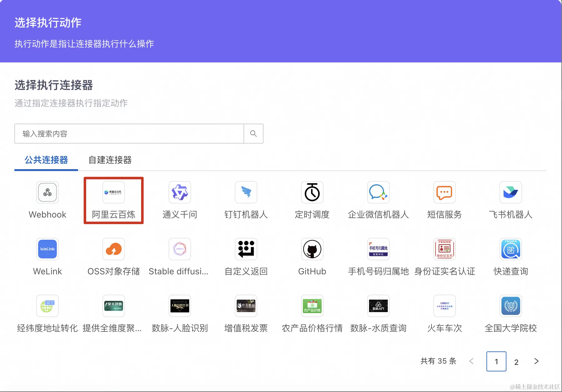
Task: Select the OSS对象存储 icon
Action: (114, 249)
